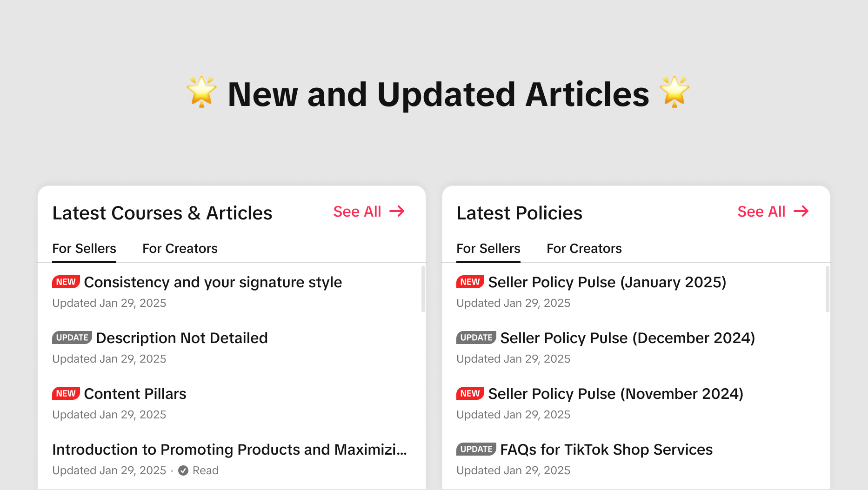
Task: Click the NEW badge on January 2025 Pulse
Action: coord(470,282)
